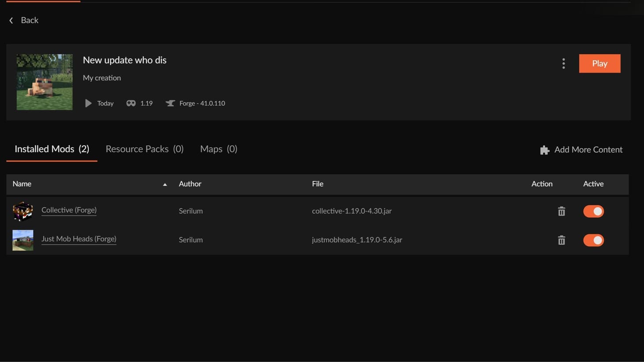Screen dimensions: 644x362
Task: Open the three-dot options menu
Action: tap(563, 63)
